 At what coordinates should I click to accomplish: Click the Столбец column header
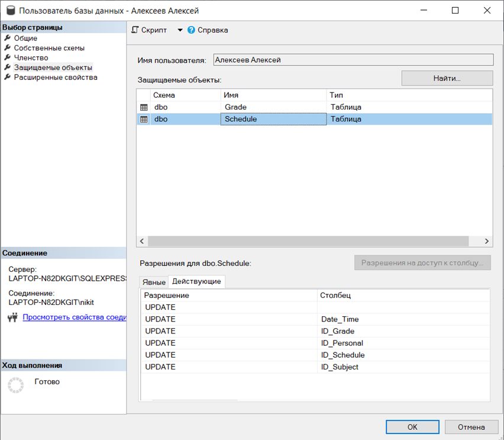[403, 295]
